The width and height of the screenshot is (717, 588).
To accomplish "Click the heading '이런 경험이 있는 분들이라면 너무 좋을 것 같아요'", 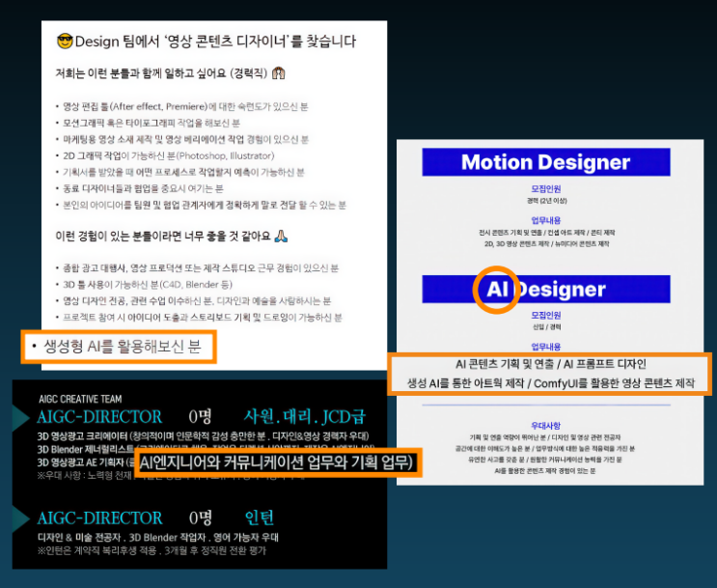I will tap(163, 237).
